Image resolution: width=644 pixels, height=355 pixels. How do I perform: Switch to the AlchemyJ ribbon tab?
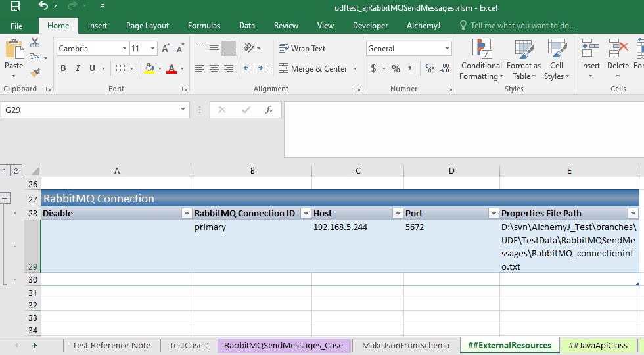coord(423,26)
